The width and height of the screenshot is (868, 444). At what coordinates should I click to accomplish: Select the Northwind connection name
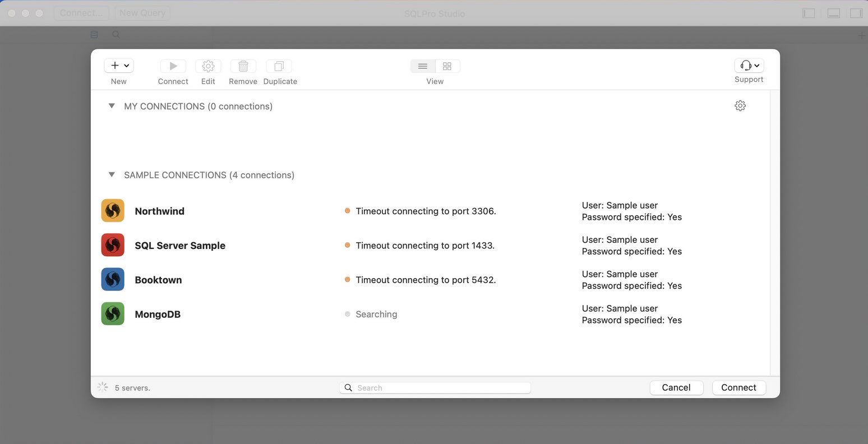[x=159, y=211]
